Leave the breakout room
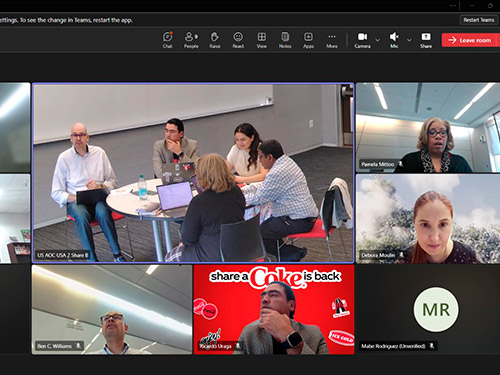This screenshot has width=500, height=375. tap(470, 40)
